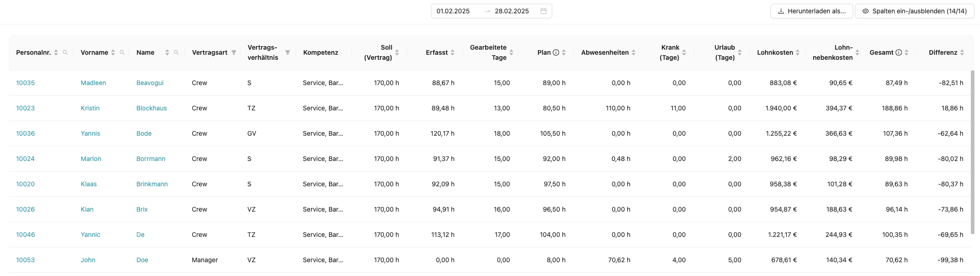
Task: Click the Vertragsverhältnis filter icon
Action: (x=288, y=52)
